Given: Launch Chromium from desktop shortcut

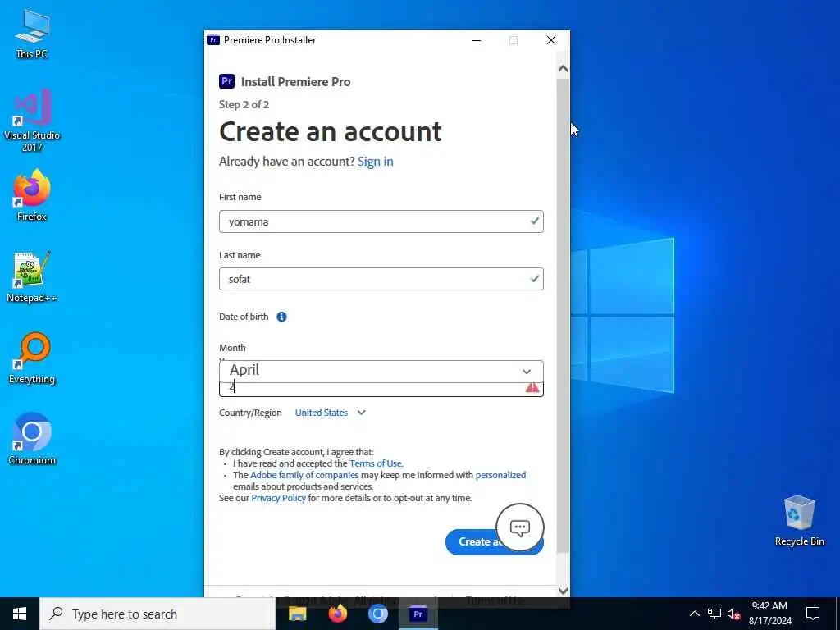Looking at the screenshot, I should [32, 440].
